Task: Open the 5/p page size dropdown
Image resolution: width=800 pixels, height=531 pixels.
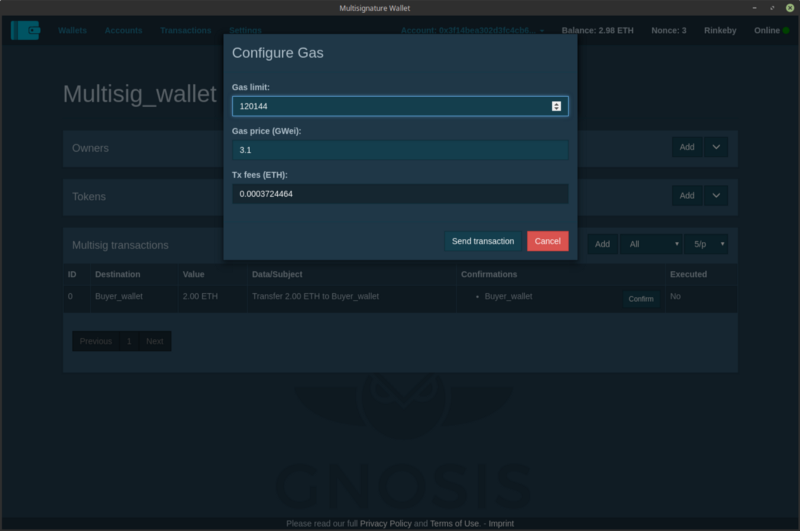Action: [x=706, y=244]
